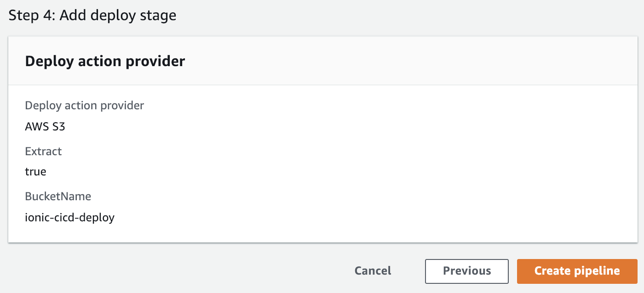This screenshot has height=293, width=644.
Task: Click the word deploy in the bucket name
Action: 97,217
